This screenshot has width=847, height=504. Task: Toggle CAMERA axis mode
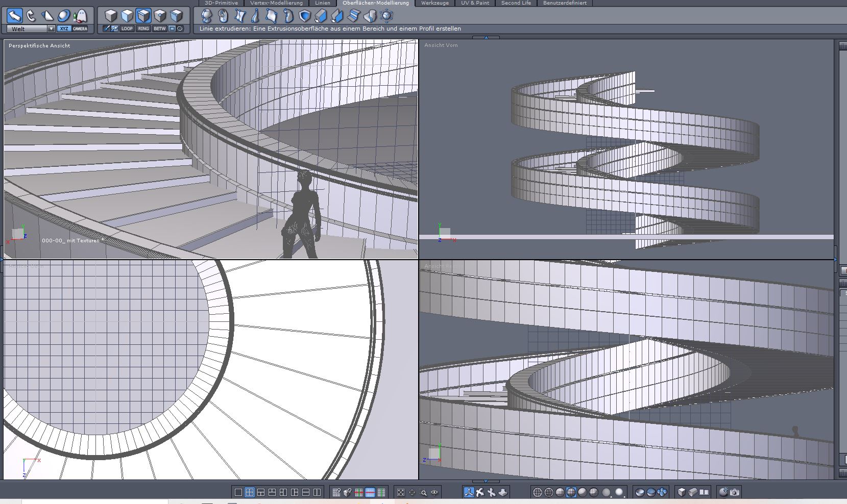pyautogui.click(x=80, y=29)
